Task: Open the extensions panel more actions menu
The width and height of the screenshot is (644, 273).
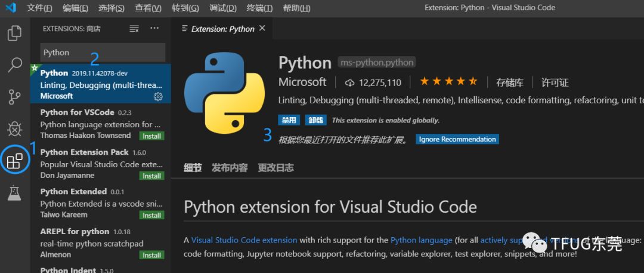Action: (154, 29)
